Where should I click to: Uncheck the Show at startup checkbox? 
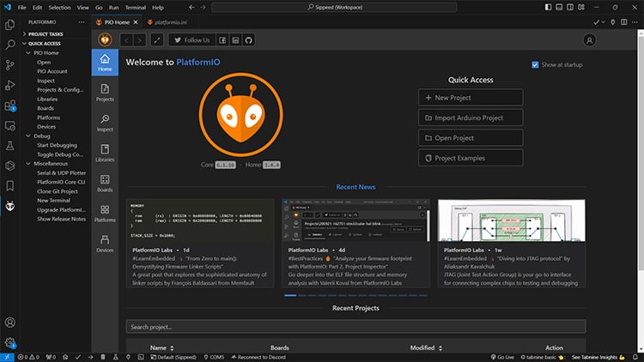pyautogui.click(x=536, y=64)
